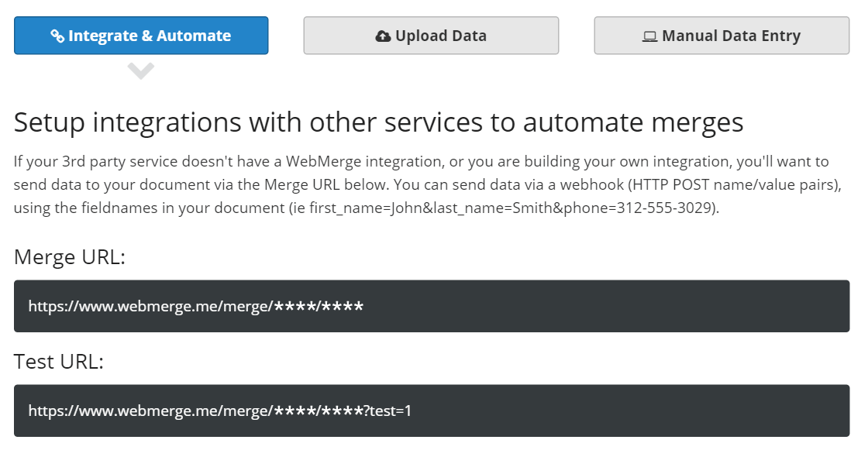Switch to the Upload Data tab
This screenshot has width=868, height=457.
coord(431,36)
